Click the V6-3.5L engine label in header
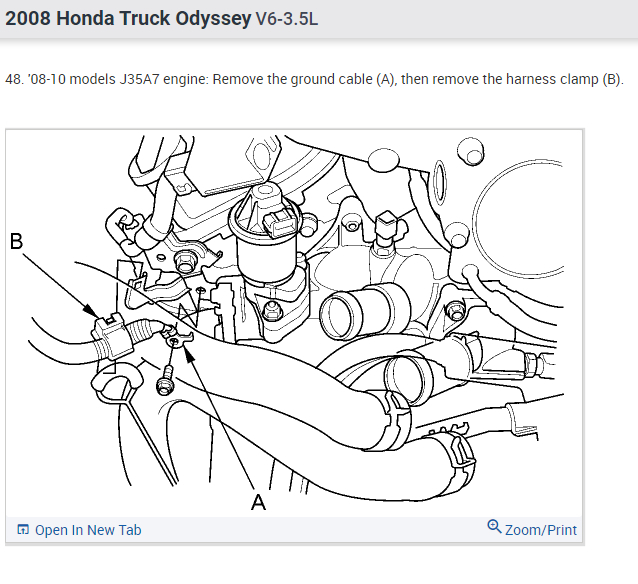638x584 pixels. (286, 19)
